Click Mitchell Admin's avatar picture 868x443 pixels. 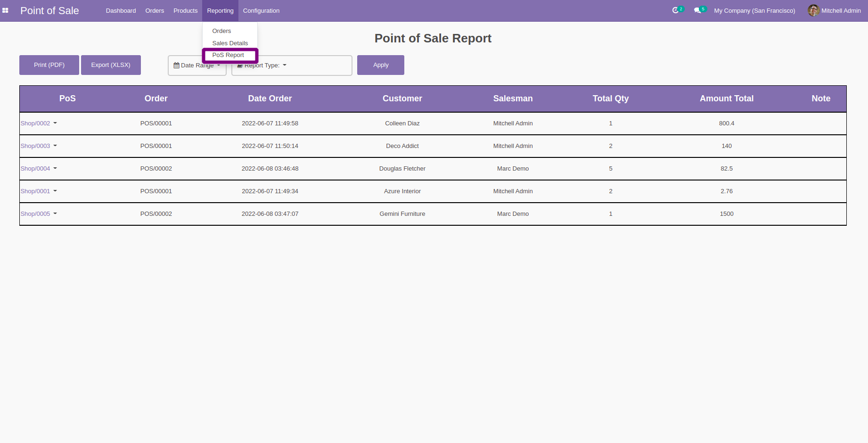coord(813,10)
